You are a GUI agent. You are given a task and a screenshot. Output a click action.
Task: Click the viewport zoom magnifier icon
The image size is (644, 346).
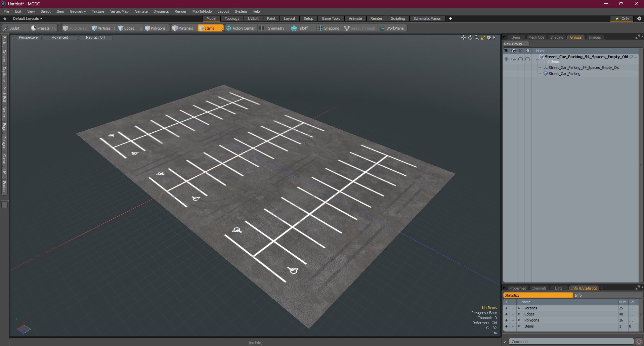point(477,38)
